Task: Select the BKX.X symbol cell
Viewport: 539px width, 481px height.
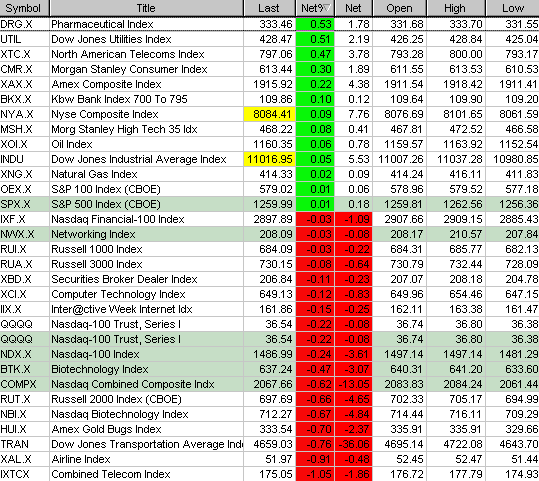Action: click(x=24, y=99)
